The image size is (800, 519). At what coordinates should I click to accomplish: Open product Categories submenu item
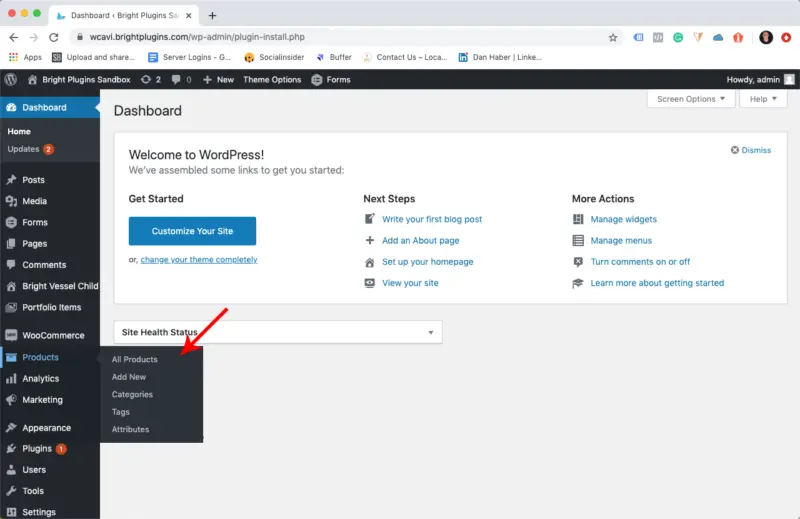[132, 394]
